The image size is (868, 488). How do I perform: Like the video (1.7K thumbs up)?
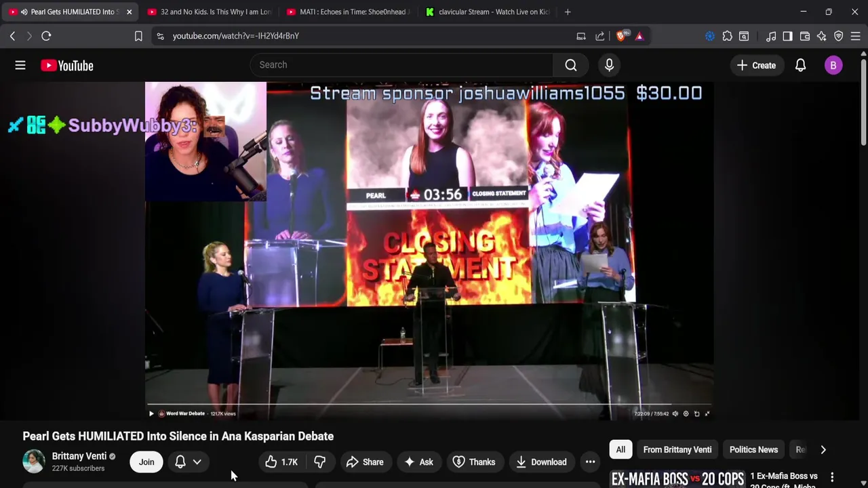(x=281, y=462)
